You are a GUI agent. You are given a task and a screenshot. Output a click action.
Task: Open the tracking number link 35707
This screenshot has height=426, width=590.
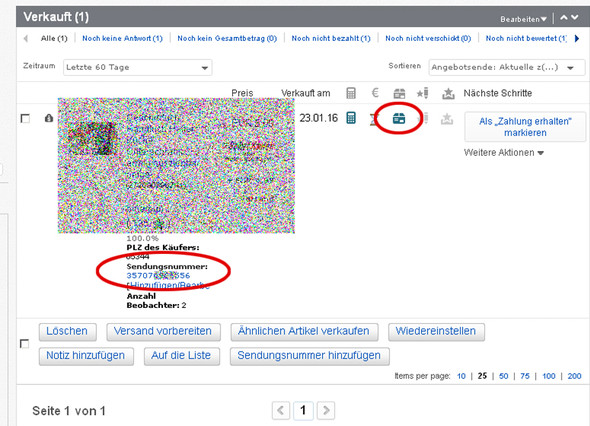158,275
